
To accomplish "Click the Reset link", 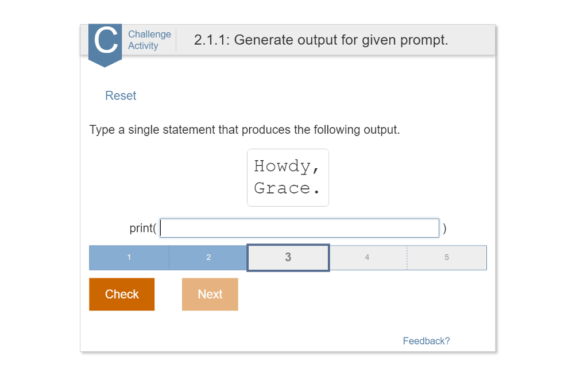I will 121,95.
